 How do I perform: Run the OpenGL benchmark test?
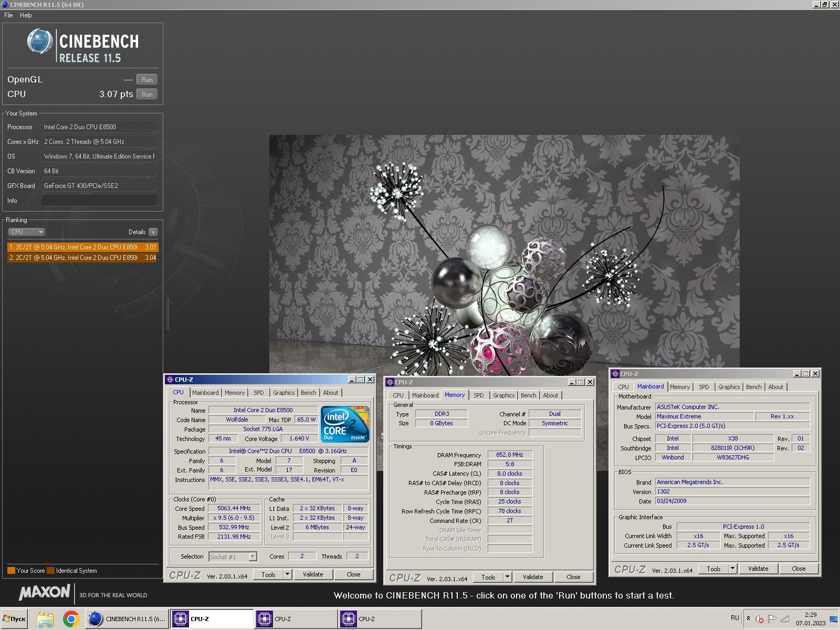tap(147, 80)
